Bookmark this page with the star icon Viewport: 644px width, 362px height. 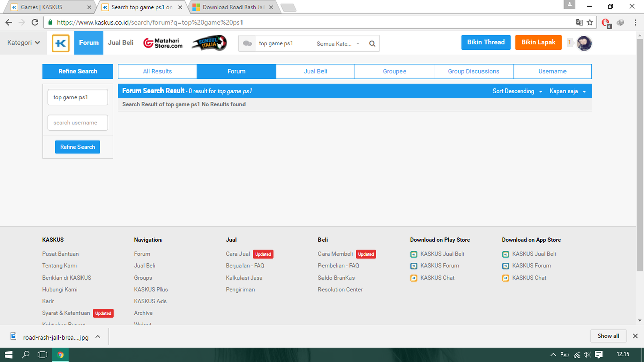click(590, 22)
